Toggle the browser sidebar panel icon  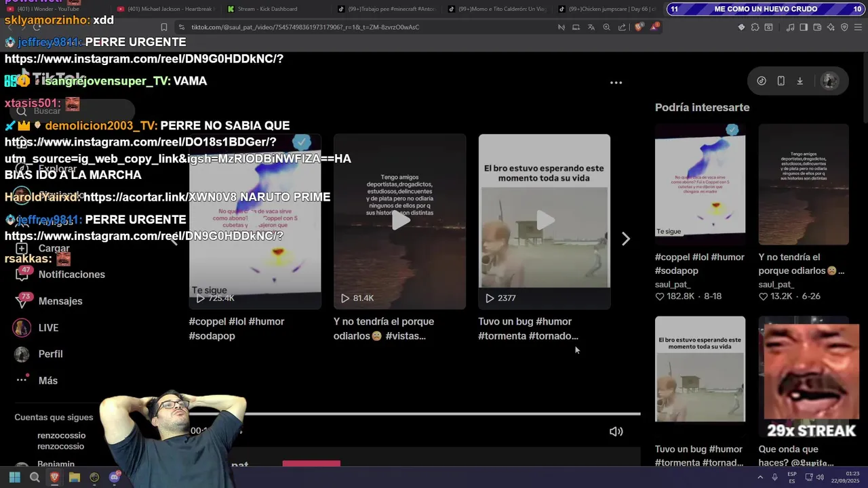(x=804, y=27)
